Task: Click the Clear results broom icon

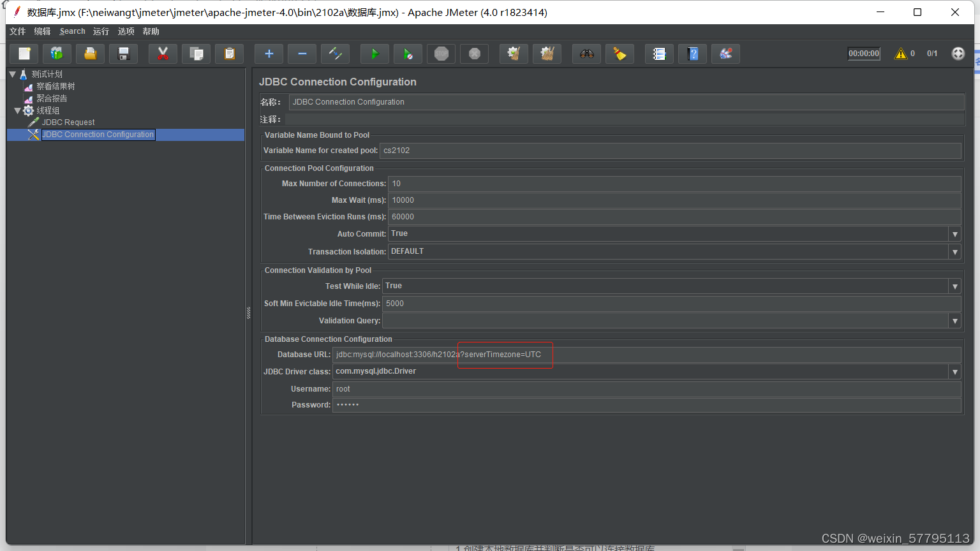Action: point(514,54)
